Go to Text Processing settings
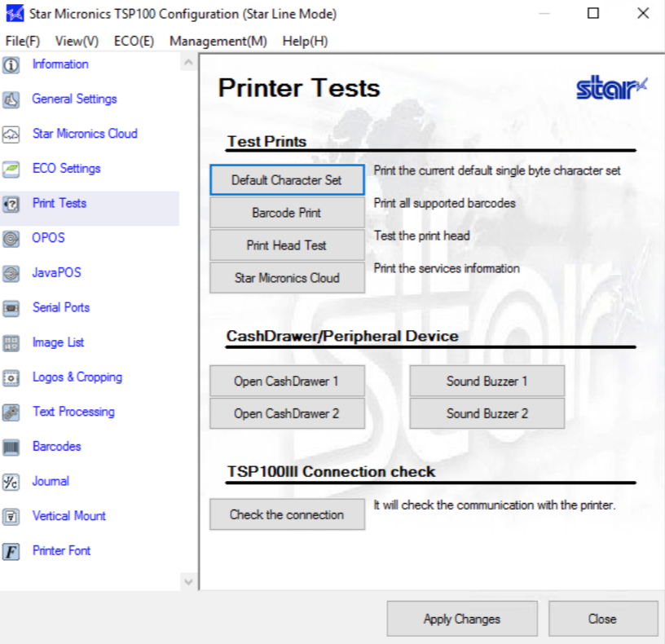Viewport: 665px width, 644px height. click(73, 412)
